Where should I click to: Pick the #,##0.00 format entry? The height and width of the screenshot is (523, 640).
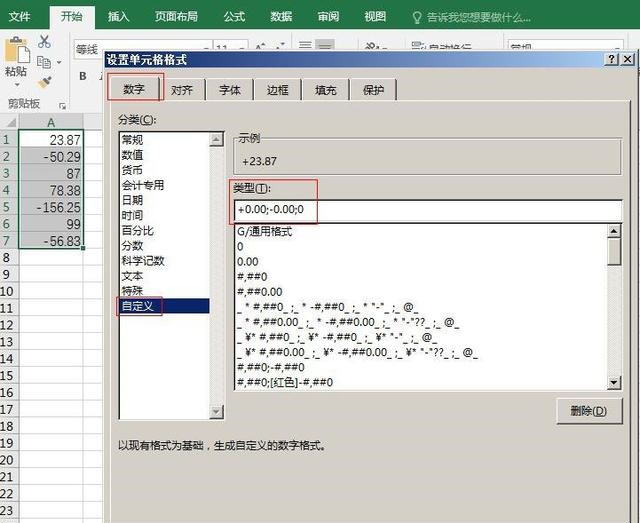click(x=421, y=292)
